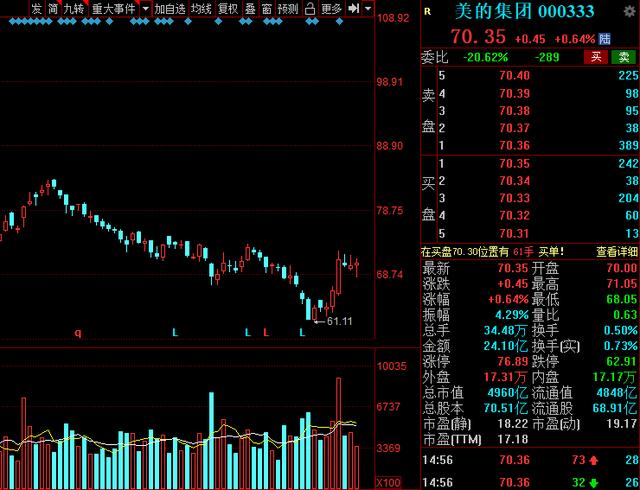The image size is (640, 490).
Task: Open the 重大事件 menu
Action: click(x=113, y=9)
